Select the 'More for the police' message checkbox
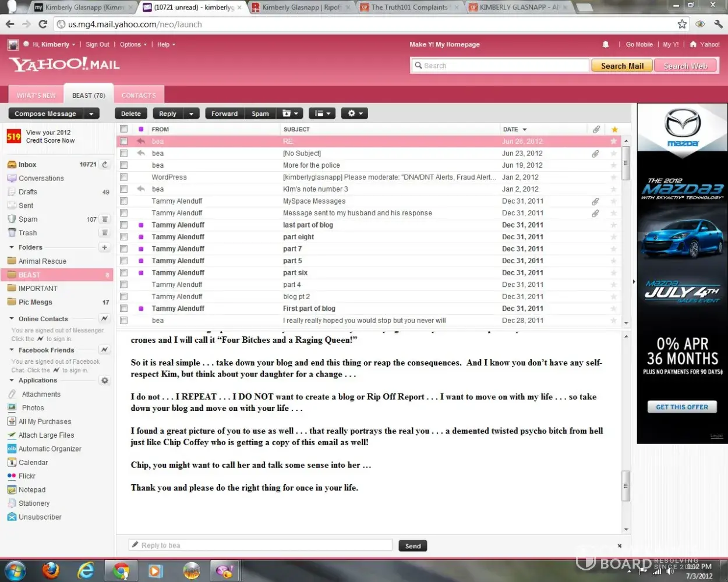 click(123, 165)
